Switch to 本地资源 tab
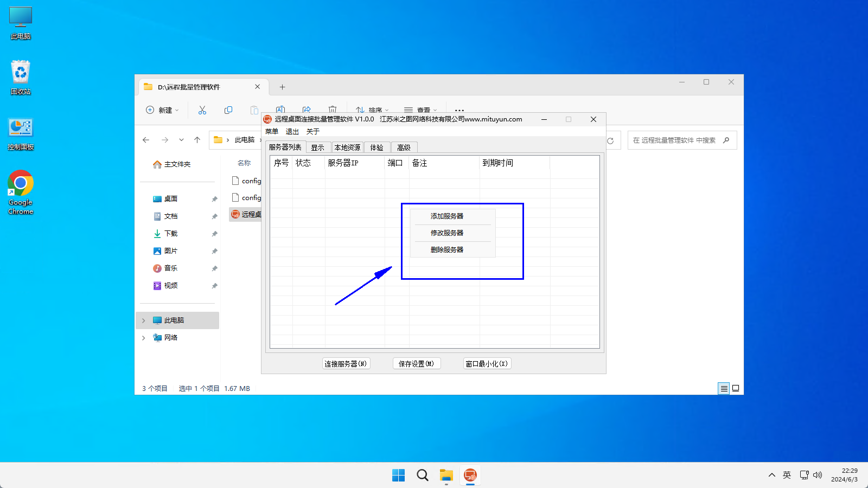Image resolution: width=868 pixels, height=488 pixels. click(x=347, y=147)
